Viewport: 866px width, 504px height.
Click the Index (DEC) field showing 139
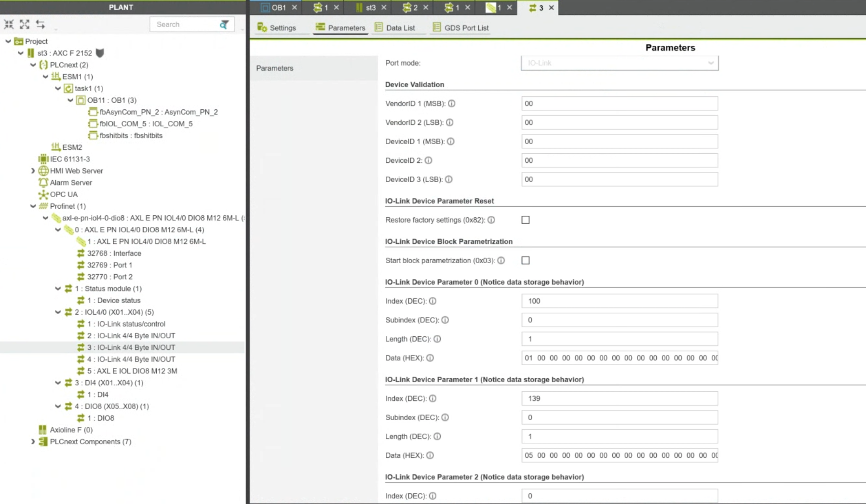[x=619, y=398]
